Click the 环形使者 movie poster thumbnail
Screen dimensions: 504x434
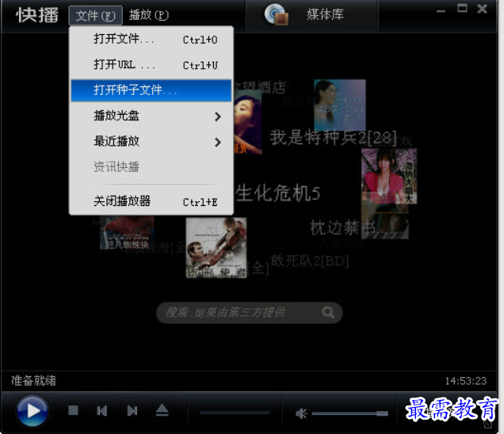pos(216,248)
